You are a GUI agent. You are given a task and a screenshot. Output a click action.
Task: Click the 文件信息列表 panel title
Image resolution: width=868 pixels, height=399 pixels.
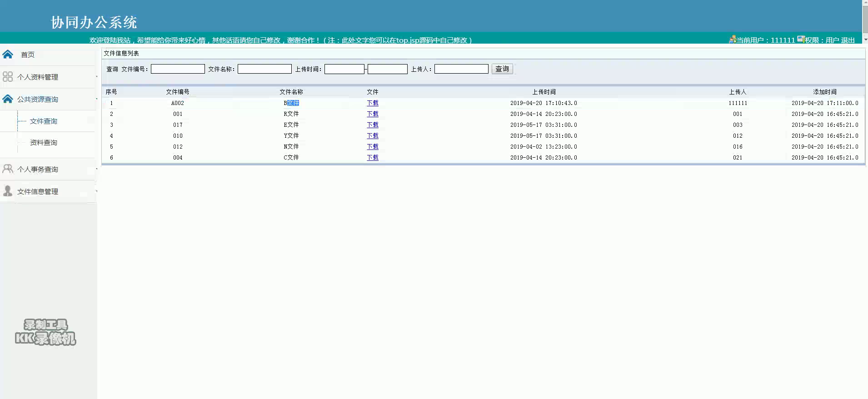click(x=121, y=53)
